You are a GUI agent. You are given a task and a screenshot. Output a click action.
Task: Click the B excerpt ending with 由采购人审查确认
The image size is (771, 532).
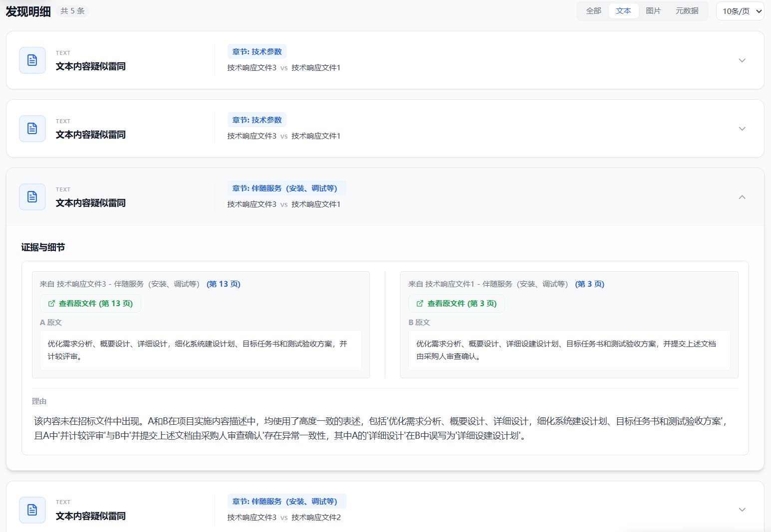569,350
